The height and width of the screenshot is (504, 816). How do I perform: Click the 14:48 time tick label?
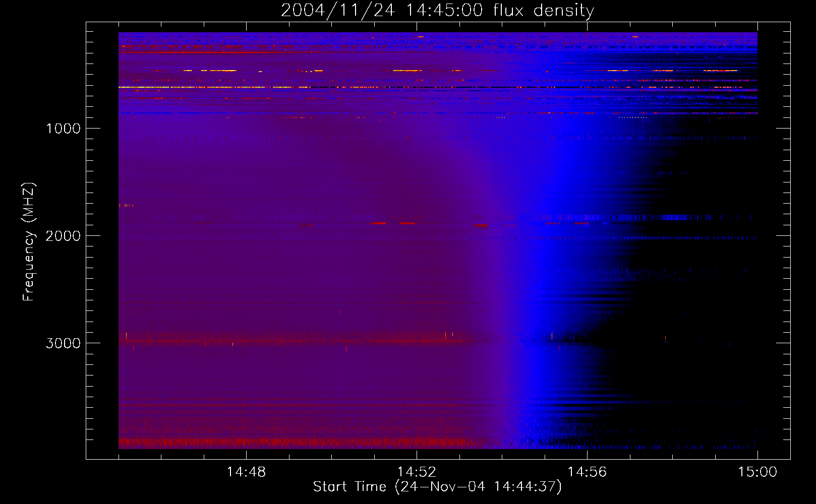tap(246, 472)
